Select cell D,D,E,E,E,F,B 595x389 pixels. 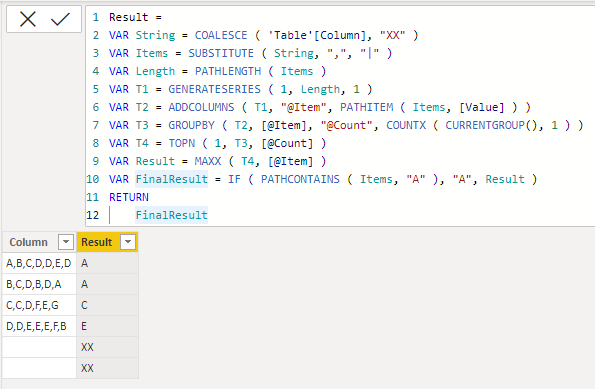click(39, 326)
